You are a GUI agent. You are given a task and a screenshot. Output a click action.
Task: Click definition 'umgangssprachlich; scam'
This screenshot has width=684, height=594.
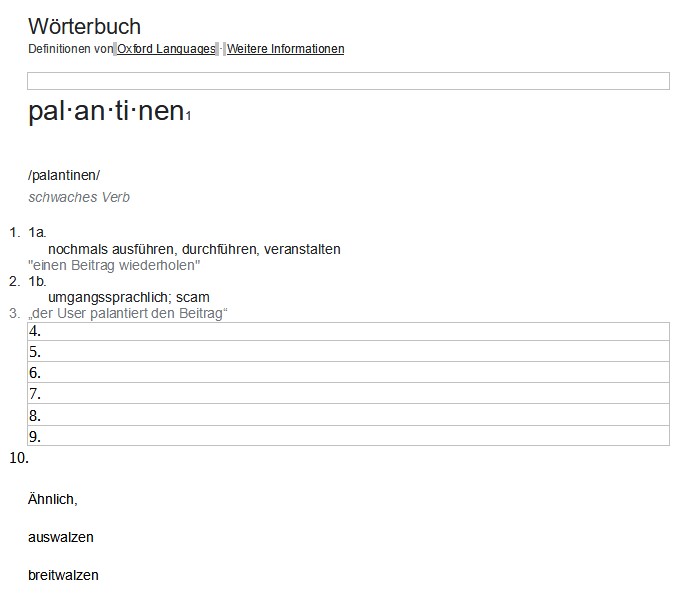click(129, 297)
